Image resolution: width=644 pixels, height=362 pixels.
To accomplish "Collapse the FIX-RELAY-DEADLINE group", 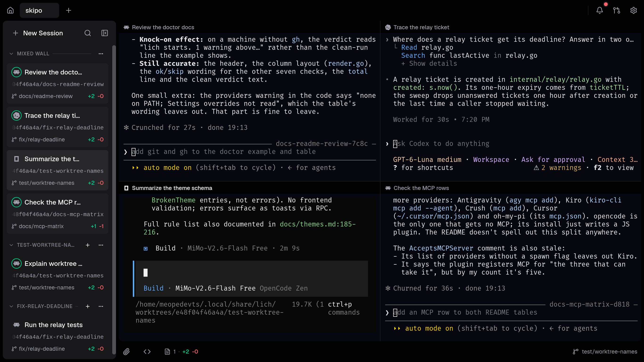I will [x=11, y=306].
